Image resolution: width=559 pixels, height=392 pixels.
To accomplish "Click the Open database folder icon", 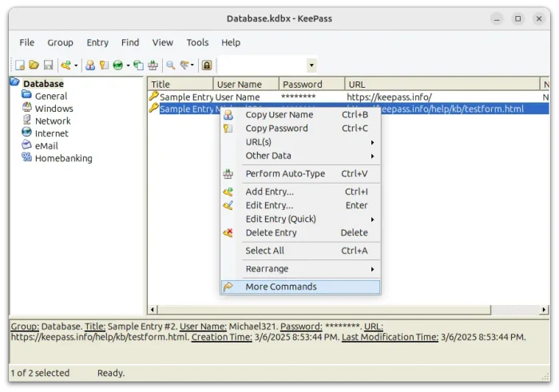I will pyautogui.click(x=34, y=65).
